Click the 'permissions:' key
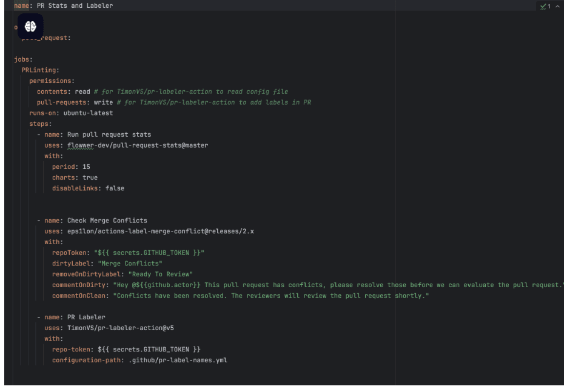The width and height of the screenshot is (564, 392). click(x=52, y=81)
